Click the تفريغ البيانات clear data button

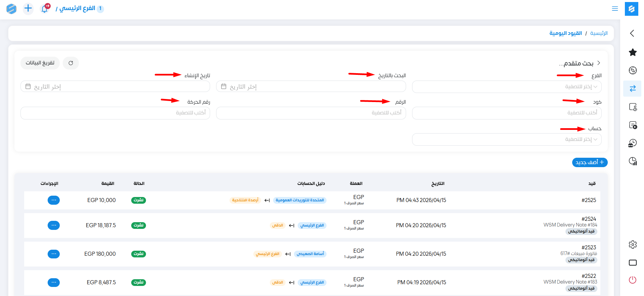(40, 63)
